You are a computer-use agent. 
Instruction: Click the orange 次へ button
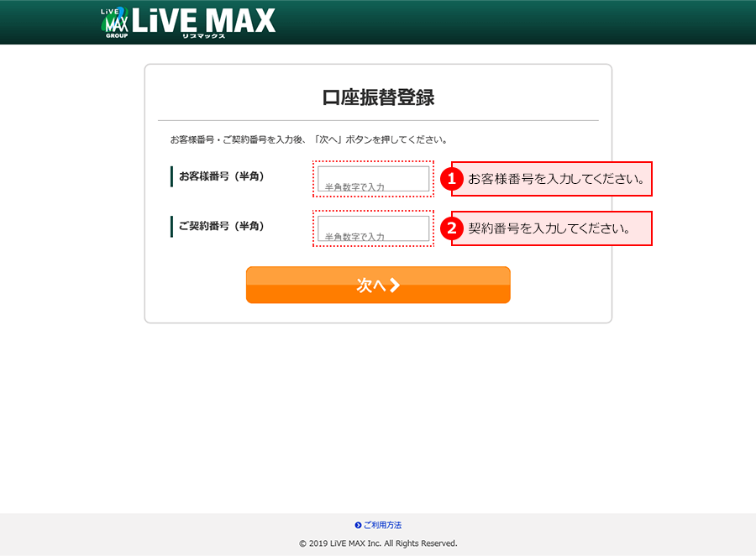[x=378, y=285]
